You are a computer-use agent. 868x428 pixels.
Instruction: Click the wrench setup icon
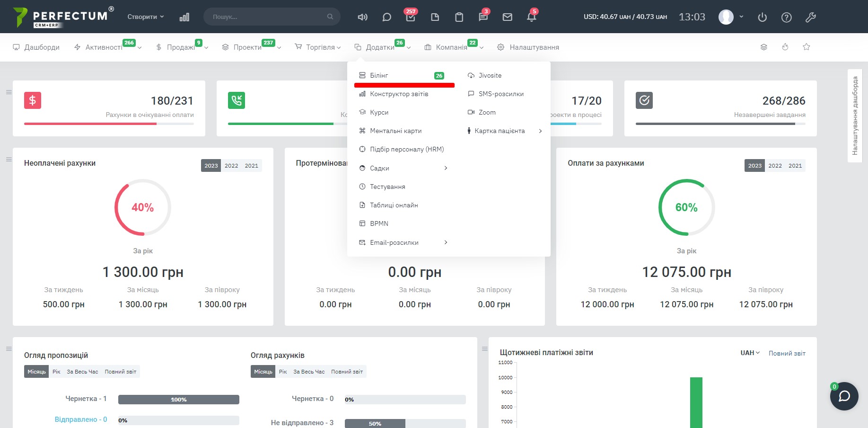pyautogui.click(x=810, y=17)
